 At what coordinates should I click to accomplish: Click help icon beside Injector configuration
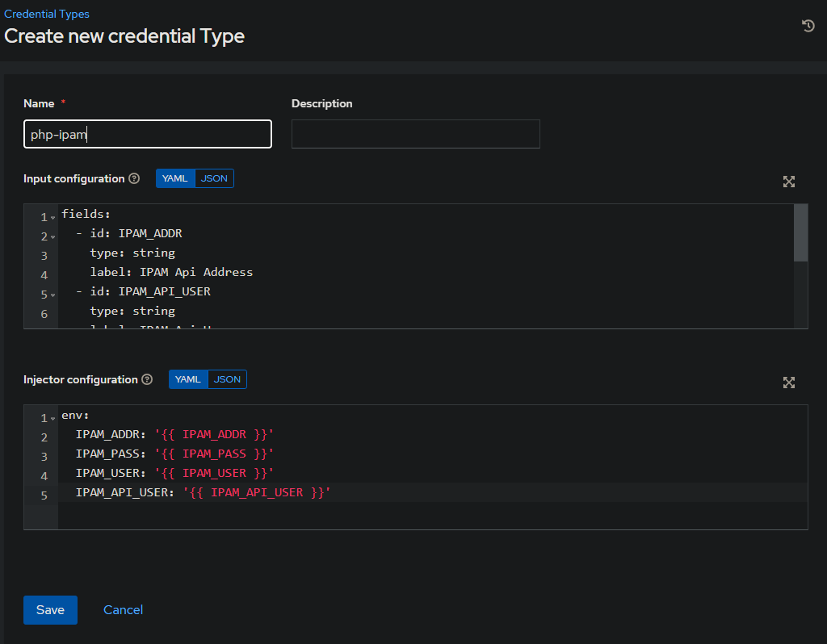[147, 379]
